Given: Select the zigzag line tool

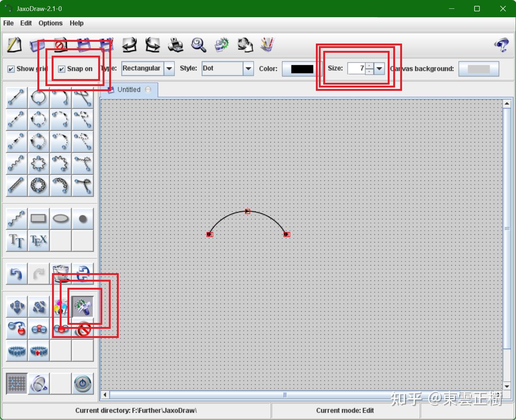Looking at the screenshot, I should [16, 219].
